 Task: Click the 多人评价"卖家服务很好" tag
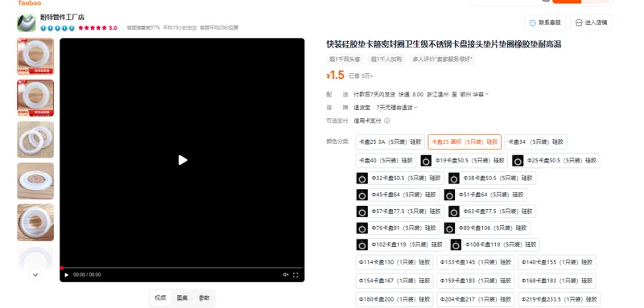point(442,60)
